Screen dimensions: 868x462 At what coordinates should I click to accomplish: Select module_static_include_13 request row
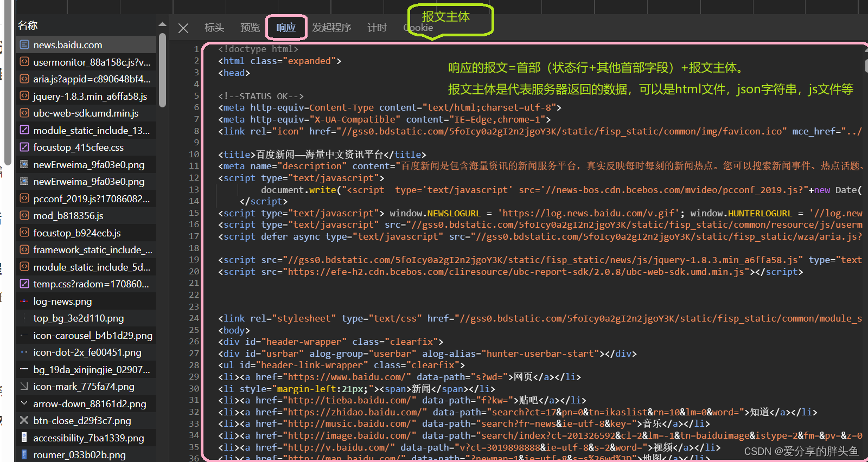point(86,130)
